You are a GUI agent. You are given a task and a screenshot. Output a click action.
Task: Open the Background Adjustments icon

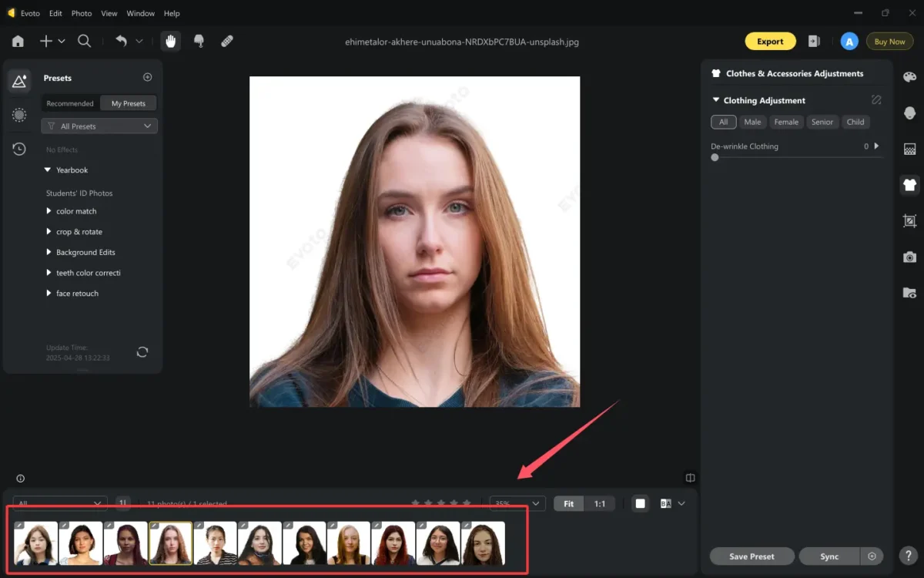pyautogui.click(x=909, y=149)
